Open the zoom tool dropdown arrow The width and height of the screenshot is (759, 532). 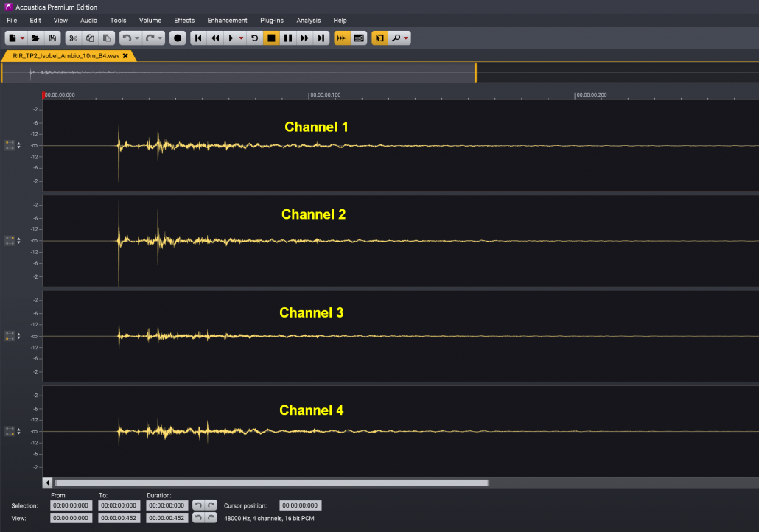pos(405,38)
